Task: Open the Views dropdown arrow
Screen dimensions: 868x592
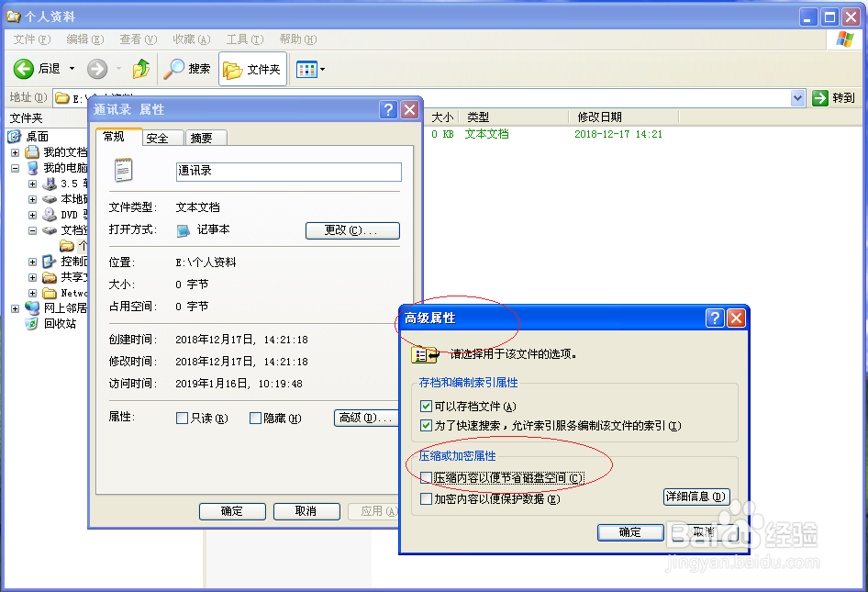Action: (322, 69)
